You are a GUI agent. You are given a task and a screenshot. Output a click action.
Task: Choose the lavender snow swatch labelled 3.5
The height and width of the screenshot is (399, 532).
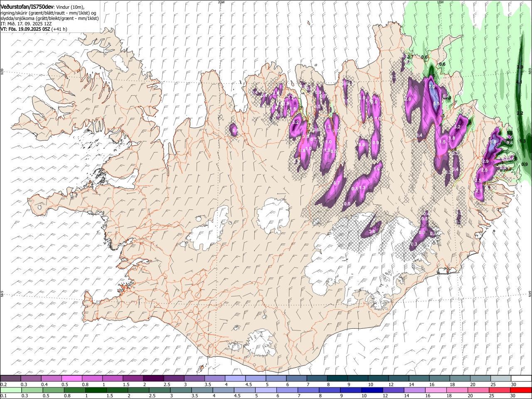[x=214, y=378]
